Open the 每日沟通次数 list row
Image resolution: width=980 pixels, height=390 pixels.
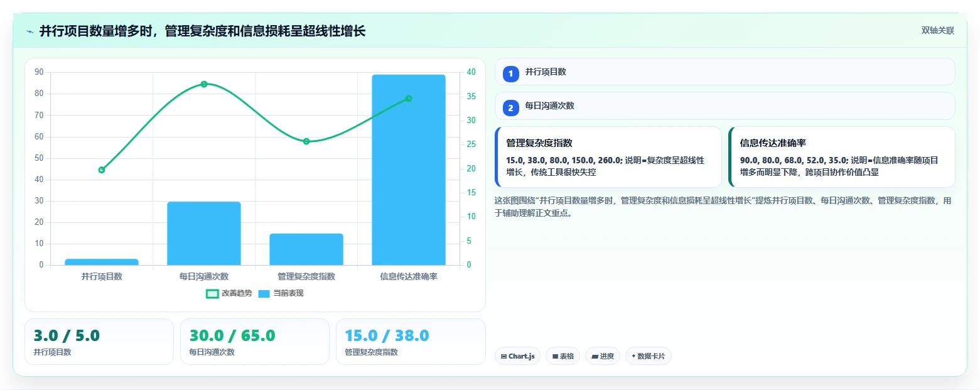pyautogui.click(x=724, y=106)
